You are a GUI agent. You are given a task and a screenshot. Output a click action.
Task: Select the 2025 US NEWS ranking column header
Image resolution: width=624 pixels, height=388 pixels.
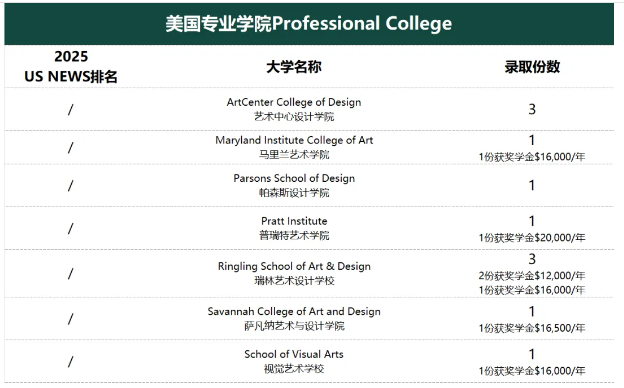click(x=71, y=66)
